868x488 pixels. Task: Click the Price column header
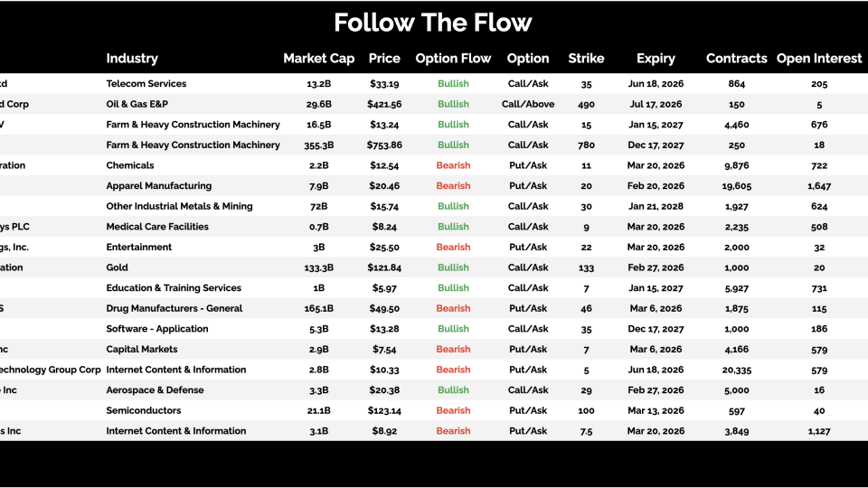pyautogui.click(x=384, y=59)
